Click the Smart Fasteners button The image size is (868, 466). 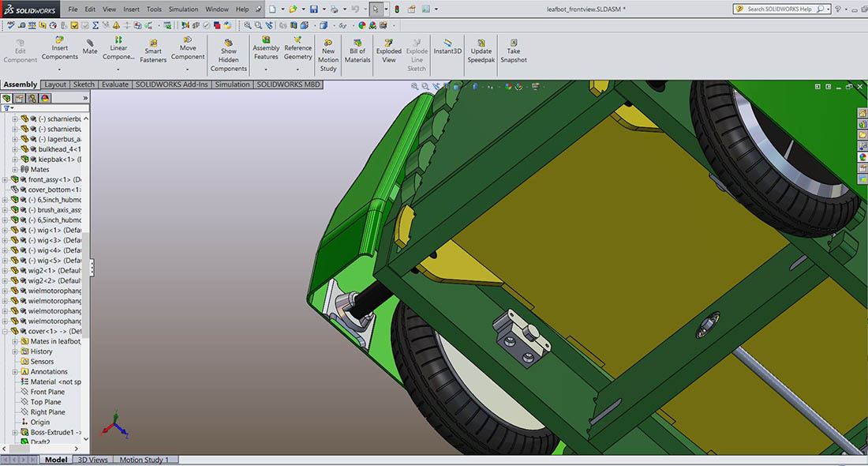(153, 51)
